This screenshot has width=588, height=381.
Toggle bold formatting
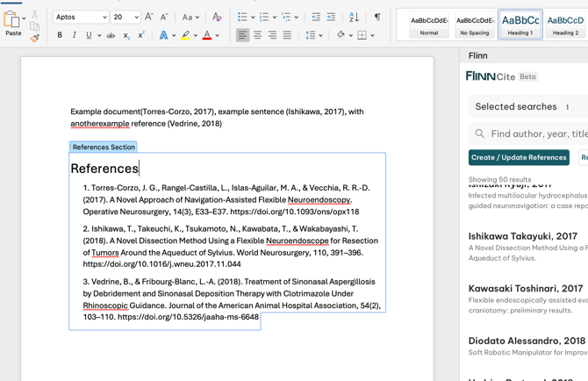(x=60, y=36)
